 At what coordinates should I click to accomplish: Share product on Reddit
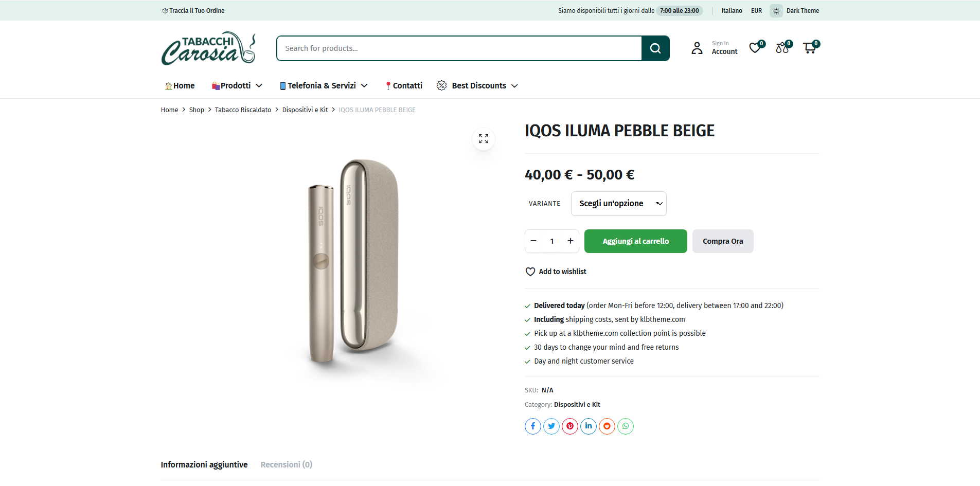point(607,426)
